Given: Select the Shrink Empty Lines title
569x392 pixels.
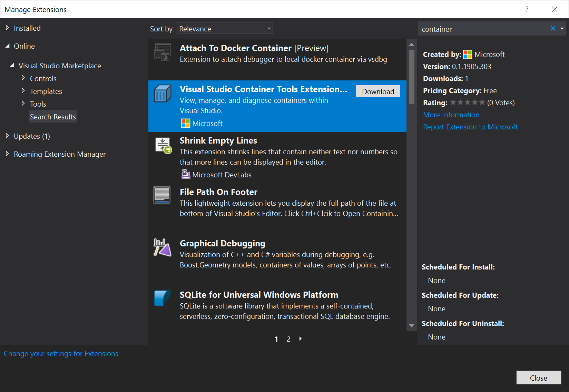Looking at the screenshot, I should click(x=218, y=141).
